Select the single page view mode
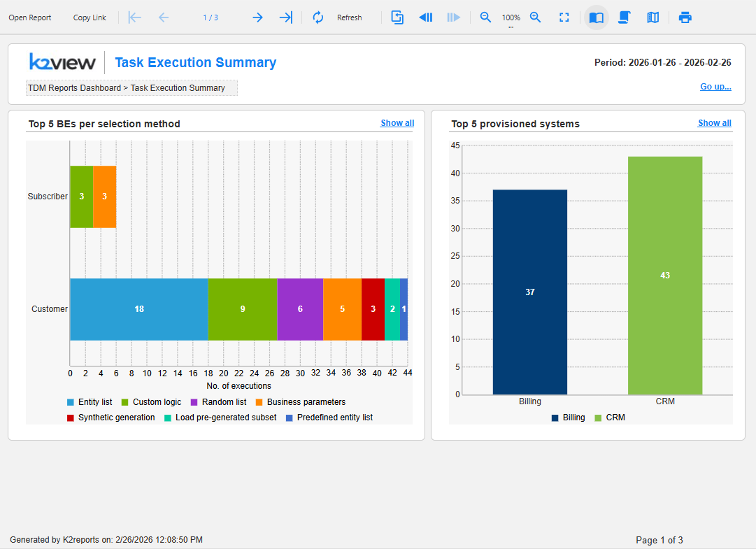The height and width of the screenshot is (549, 756). pyautogui.click(x=597, y=17)
